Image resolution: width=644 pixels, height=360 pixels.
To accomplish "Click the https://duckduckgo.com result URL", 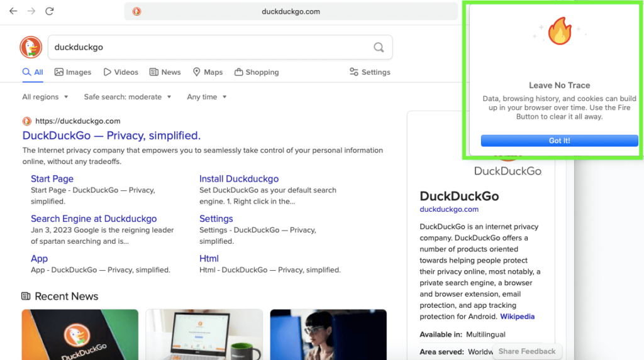I will (77, 121).
